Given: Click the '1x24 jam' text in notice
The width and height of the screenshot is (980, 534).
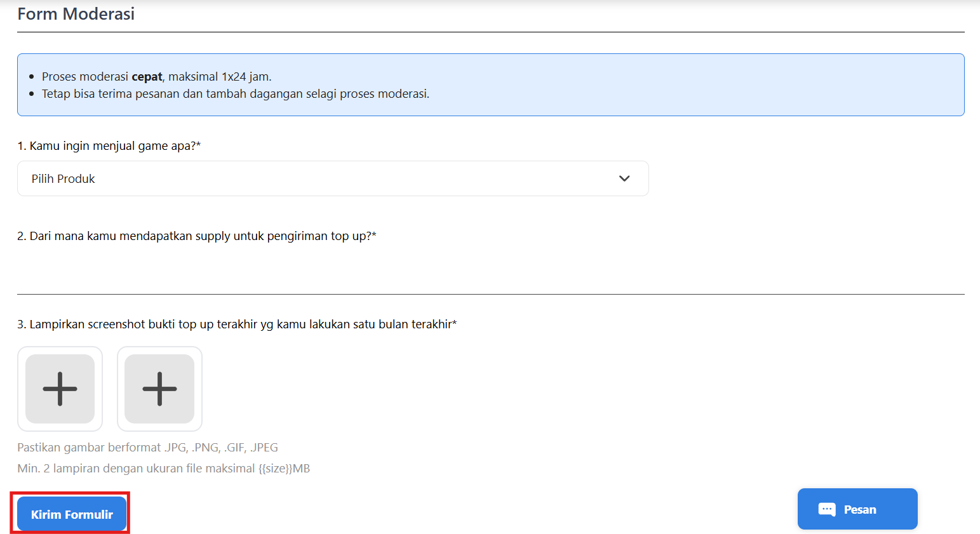Looking at the screenshot, I should point(246,77).
